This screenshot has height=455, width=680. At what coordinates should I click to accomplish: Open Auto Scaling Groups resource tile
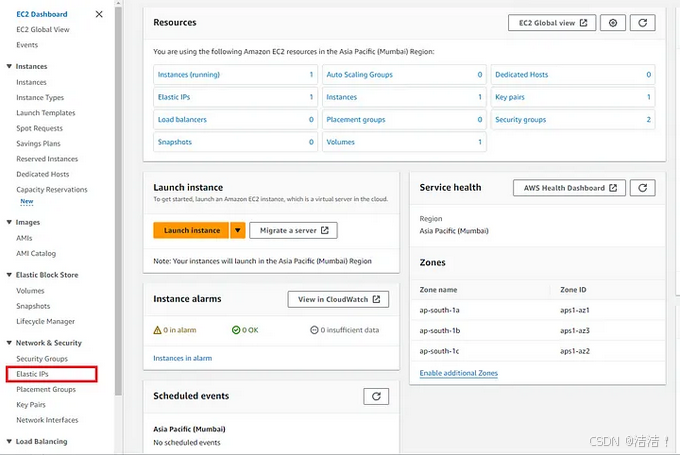tap(404, 75)
